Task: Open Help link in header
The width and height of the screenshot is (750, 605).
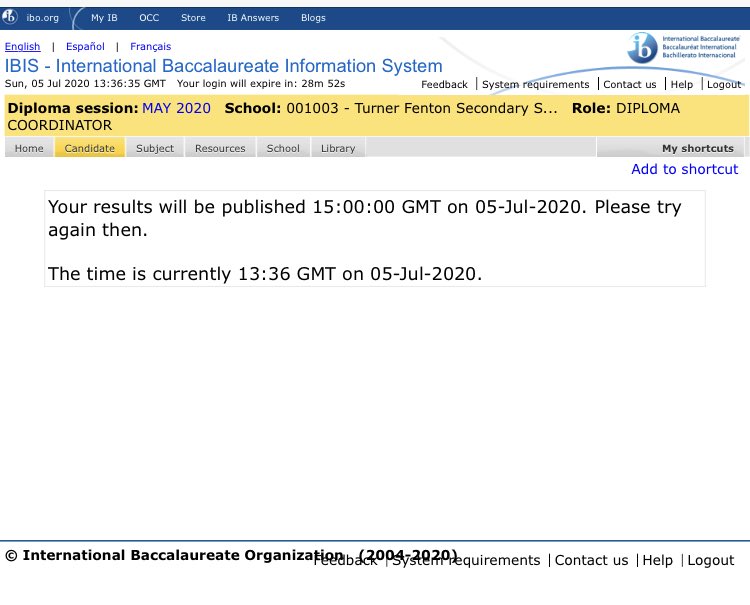Action: (682, 85)
